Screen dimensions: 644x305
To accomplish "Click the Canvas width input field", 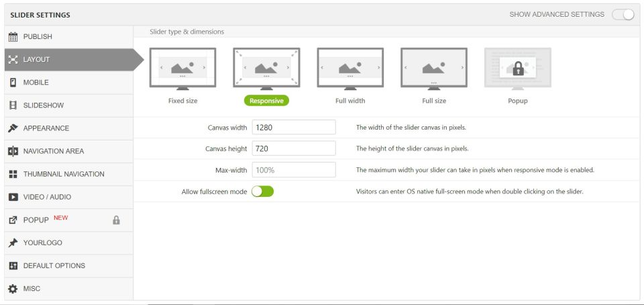I will (293, 127).
